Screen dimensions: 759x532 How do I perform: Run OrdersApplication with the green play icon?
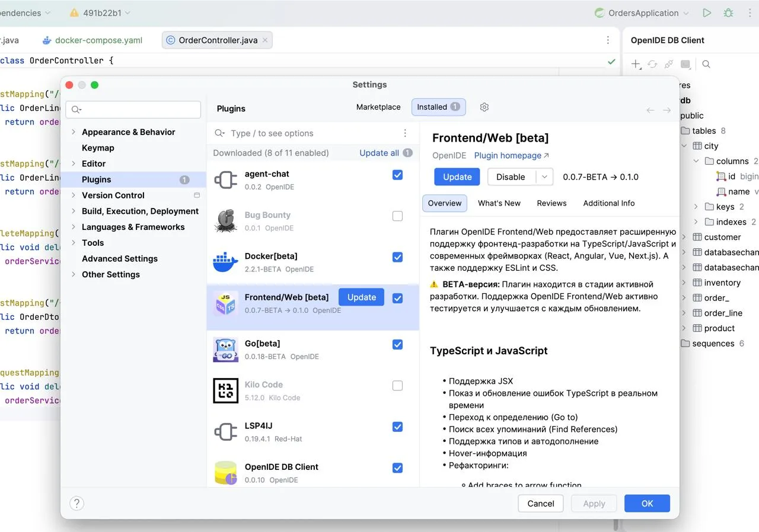706,12
